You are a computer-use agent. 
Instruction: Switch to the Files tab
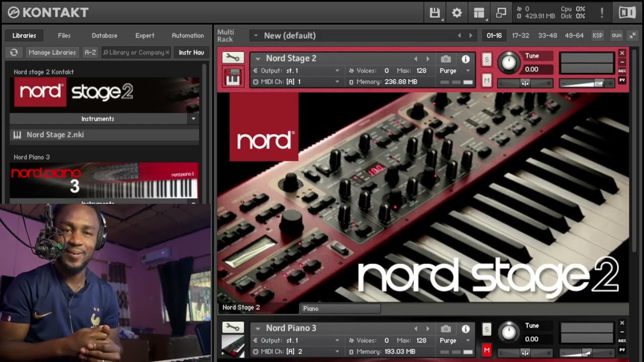coord(64,36)
